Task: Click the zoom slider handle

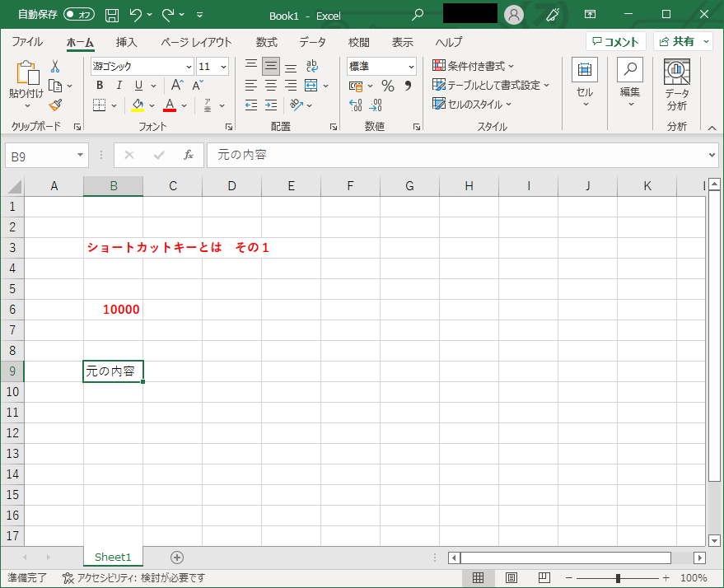Action: pos(618,578)
